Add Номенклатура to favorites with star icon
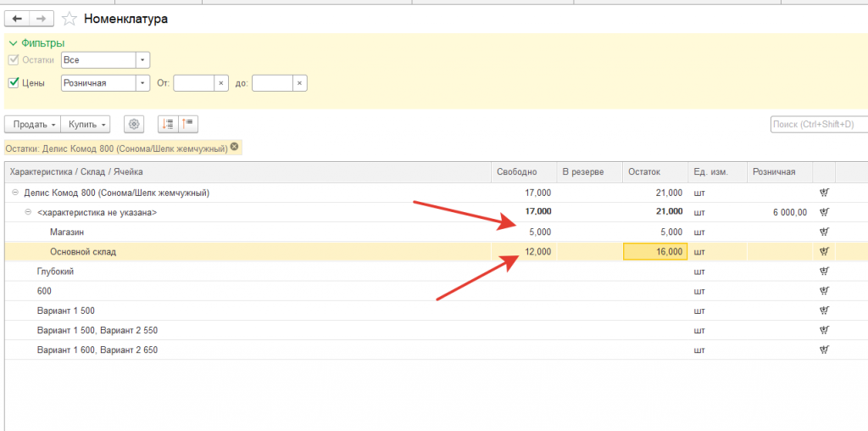 click(x=70, y=19)
